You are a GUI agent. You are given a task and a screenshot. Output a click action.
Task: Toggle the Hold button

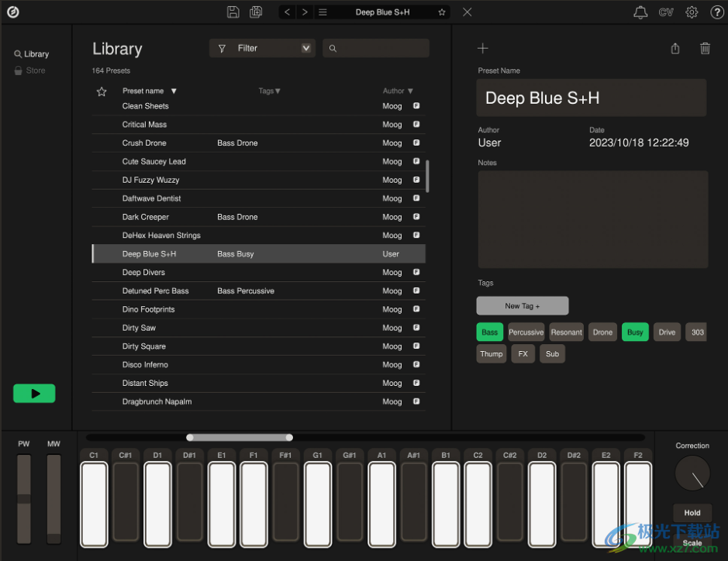pyautogui.click(x=692, y=512)
